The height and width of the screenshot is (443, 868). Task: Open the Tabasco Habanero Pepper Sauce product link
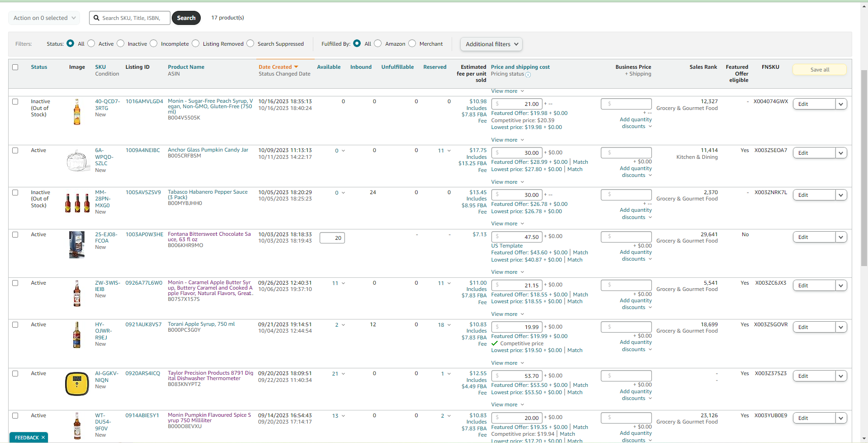tap(208, 195)
